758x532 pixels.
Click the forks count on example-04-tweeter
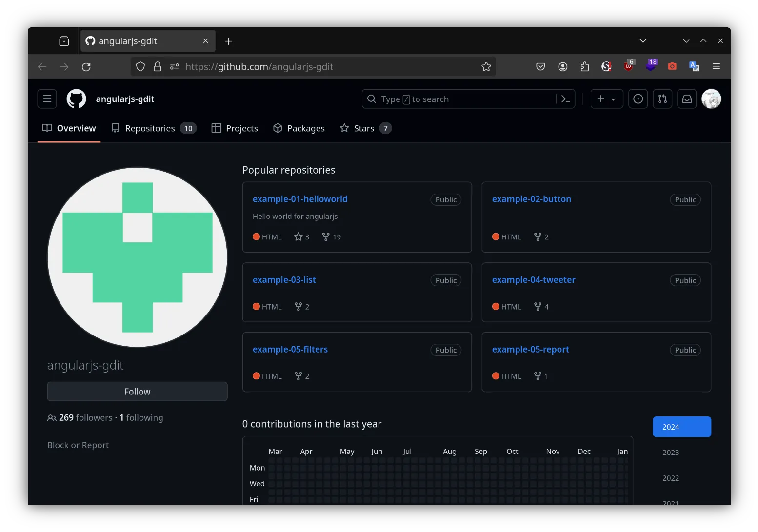coord(541,307)
